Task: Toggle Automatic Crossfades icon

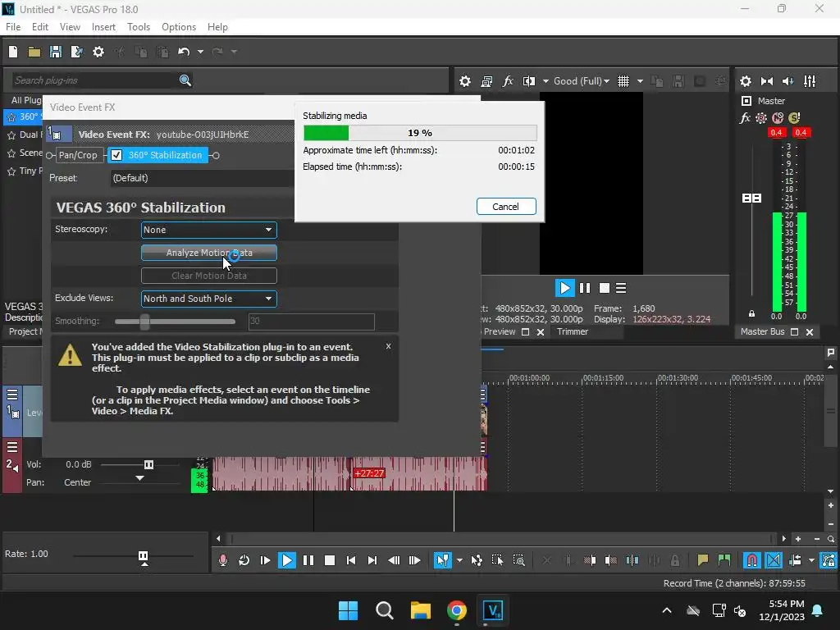Action: tap(774, 560)
